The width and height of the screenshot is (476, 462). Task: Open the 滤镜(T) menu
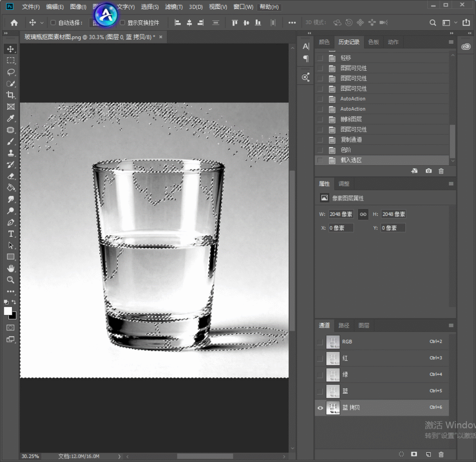point(174,7)
